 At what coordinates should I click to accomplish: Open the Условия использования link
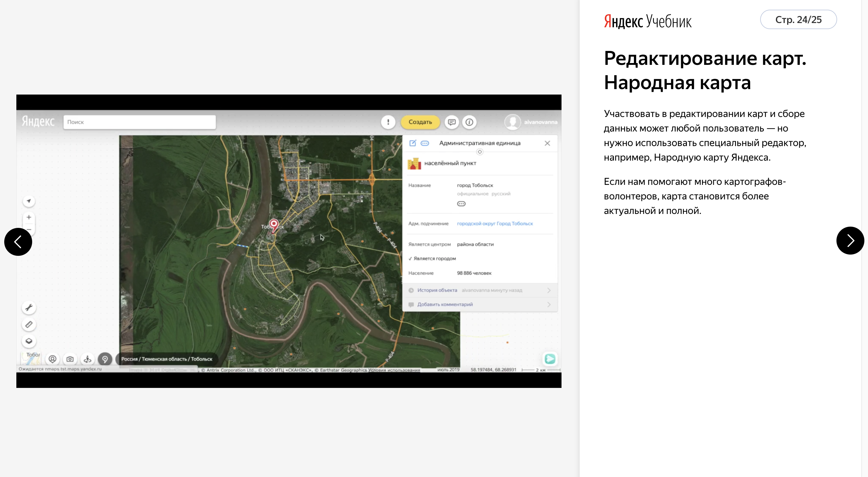pos(394,370)
